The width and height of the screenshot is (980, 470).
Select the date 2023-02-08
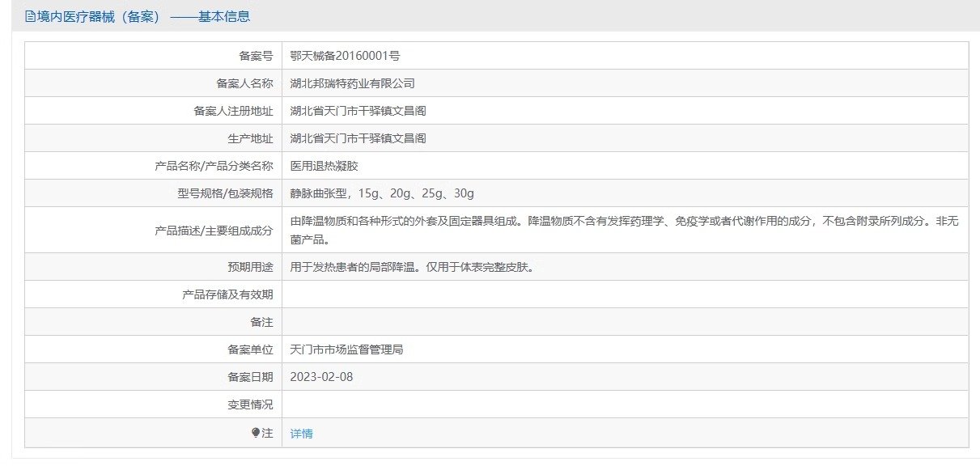tap(321, 377)
